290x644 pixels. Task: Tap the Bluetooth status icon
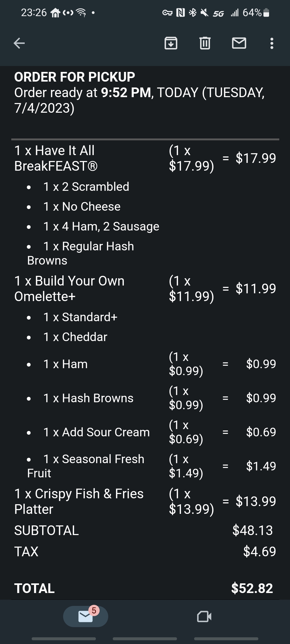(193, 13)
